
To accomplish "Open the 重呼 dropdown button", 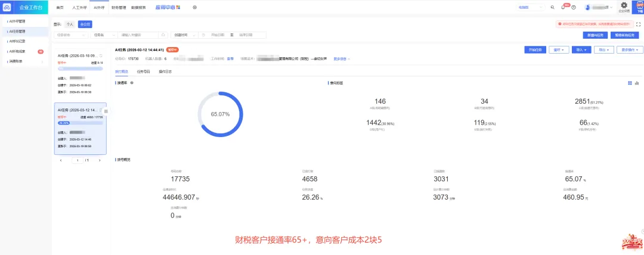I will [x=558, y=49].
